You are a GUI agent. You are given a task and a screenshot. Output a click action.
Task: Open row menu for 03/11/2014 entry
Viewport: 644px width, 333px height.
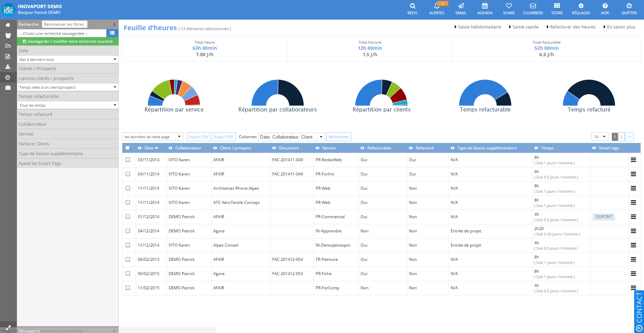pyautogui.click(x=633, y=160)
